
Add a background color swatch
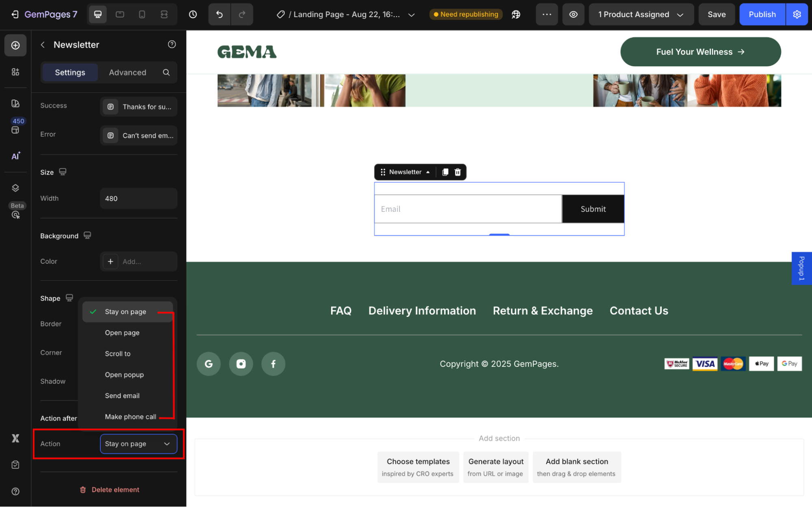pos(110,262)
